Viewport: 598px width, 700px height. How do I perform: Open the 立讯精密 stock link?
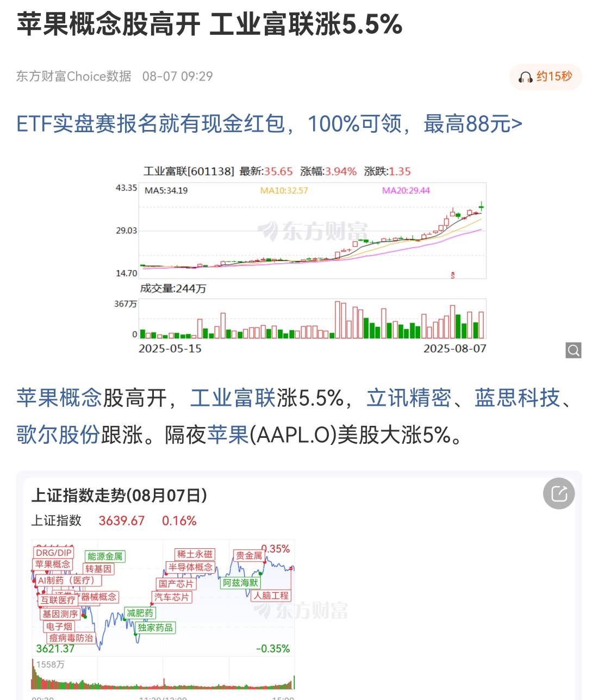point(409,398)
